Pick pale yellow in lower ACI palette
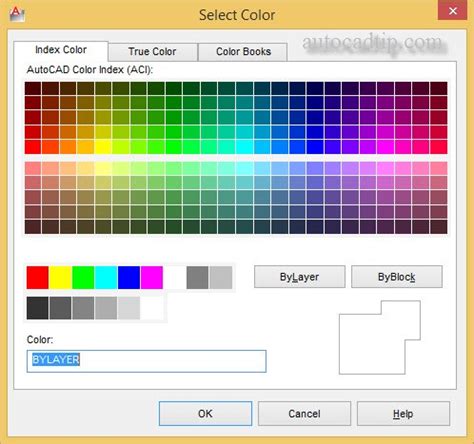Image resolution: width=474 pixels, height=444 pixels. pos(103,169)
